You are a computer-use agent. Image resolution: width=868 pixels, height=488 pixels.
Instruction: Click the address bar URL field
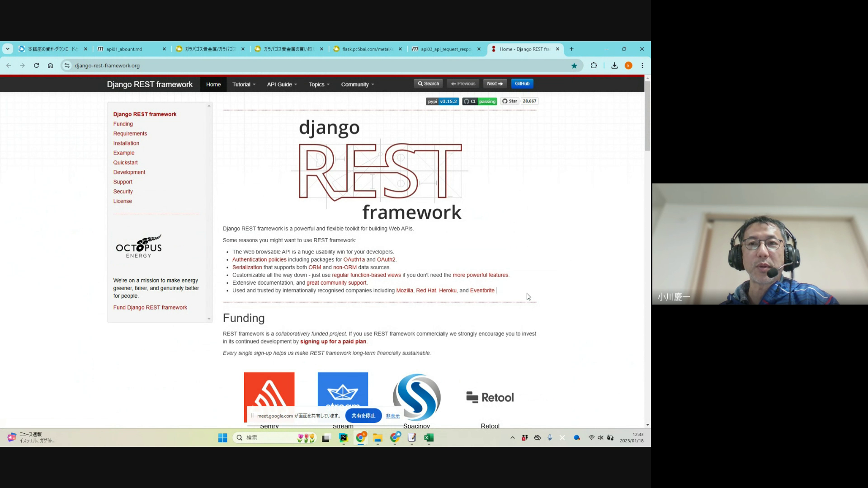point(316,66)
